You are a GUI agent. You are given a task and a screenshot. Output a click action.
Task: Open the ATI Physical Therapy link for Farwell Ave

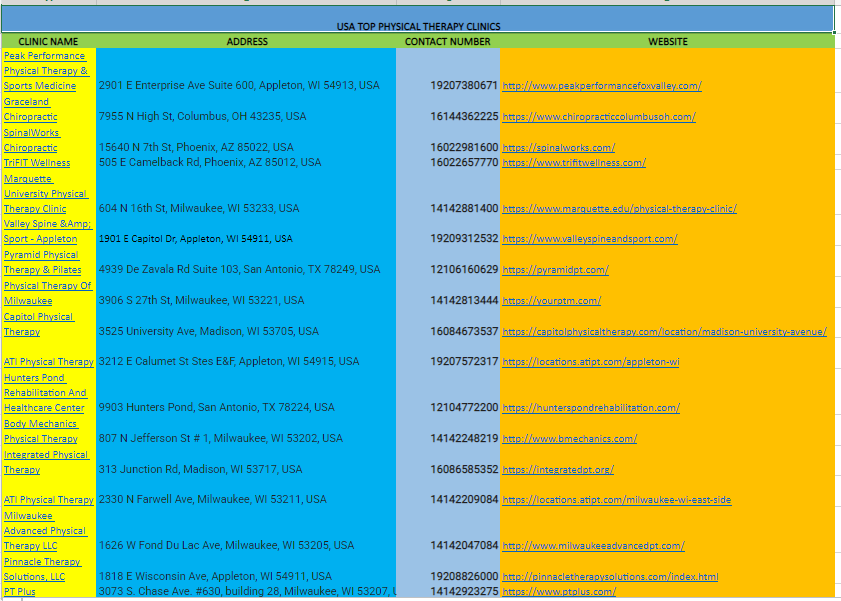pos(49,500)
